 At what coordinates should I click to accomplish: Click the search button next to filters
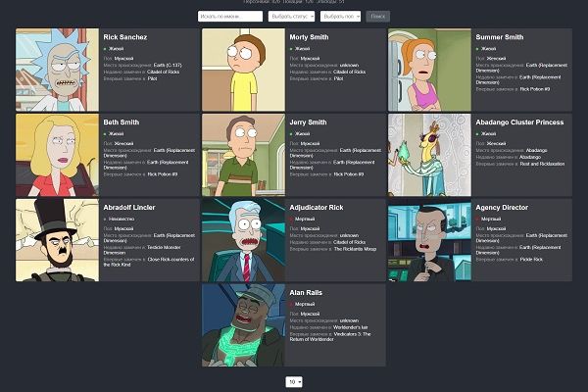(377, 17)
